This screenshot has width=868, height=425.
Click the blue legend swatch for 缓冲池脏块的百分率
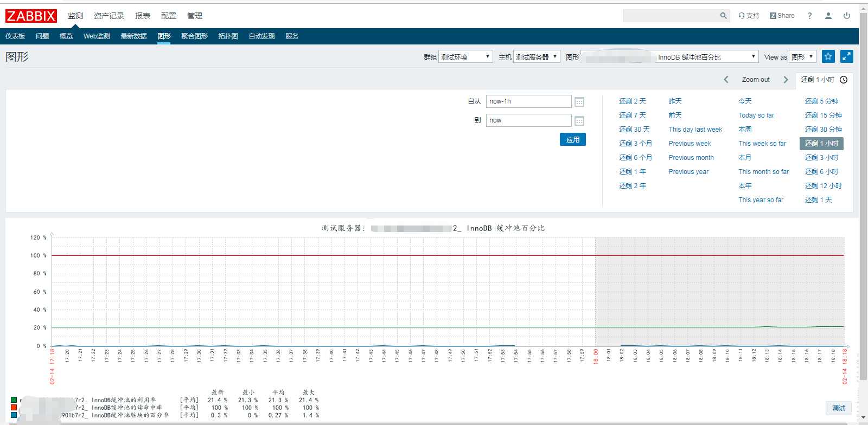click(14, 415)
